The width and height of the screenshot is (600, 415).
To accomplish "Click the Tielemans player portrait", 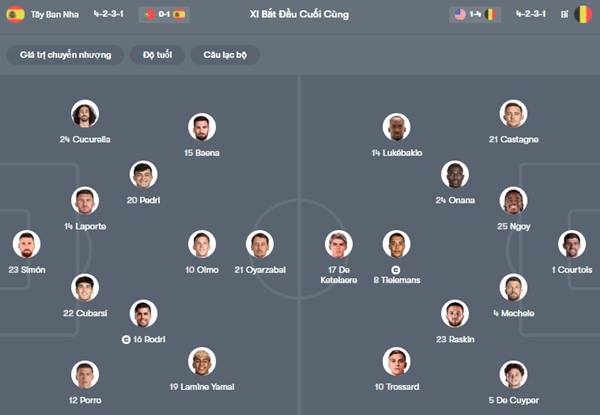I will tap(397, 244).
